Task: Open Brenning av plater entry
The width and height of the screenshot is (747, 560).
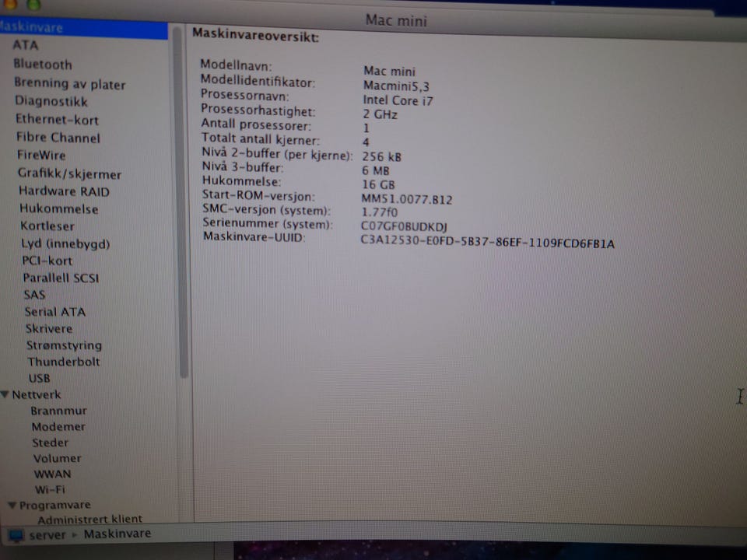Action: pos(70,84)
